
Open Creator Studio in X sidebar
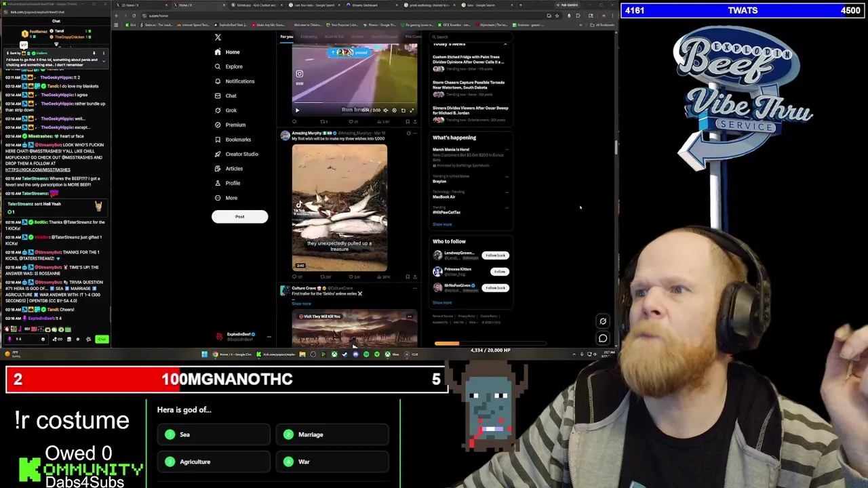pos(236,154)
